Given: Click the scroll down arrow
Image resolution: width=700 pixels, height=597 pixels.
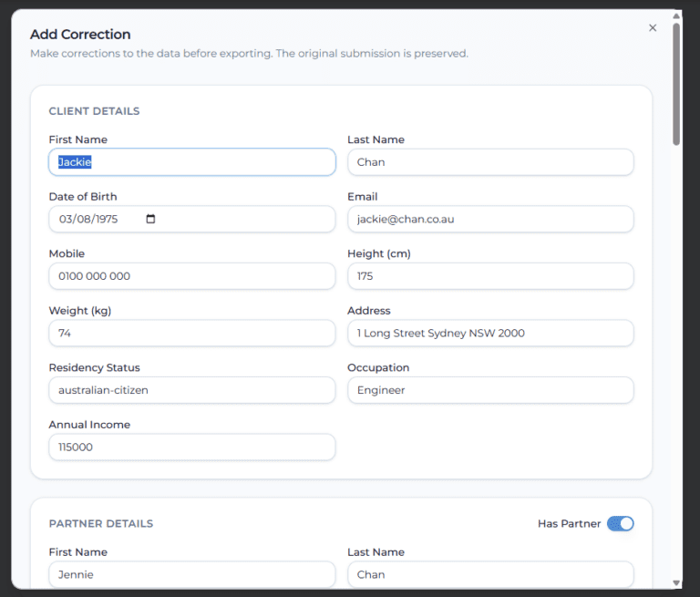Looking at the screenshot, I should [676, 582].
